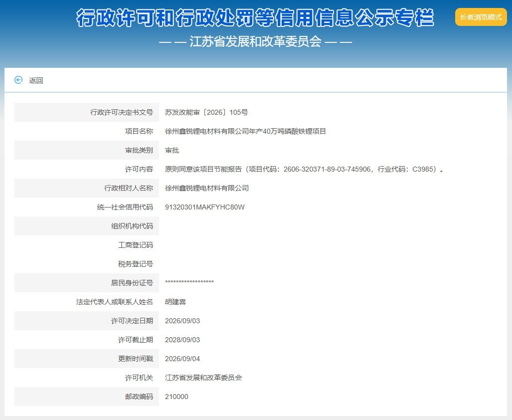Click the 税务登记号 label
This screenshot has height=420, width=512.
[x=136, y=264]
